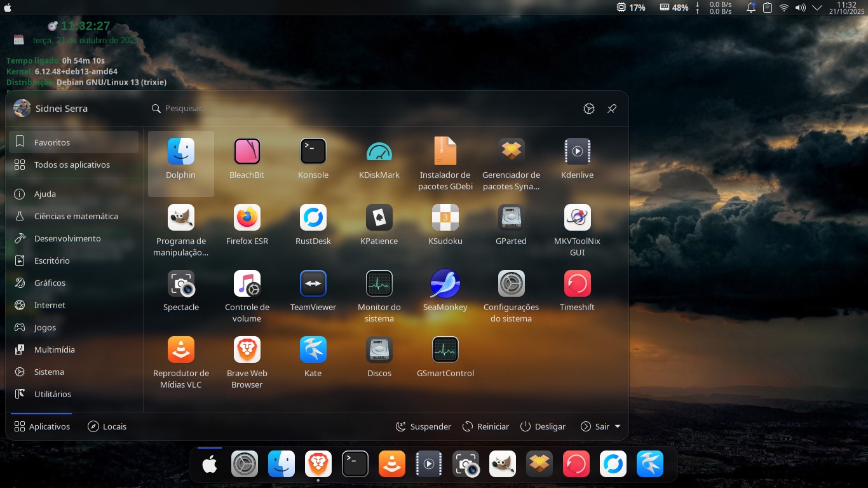Switch to the Locais tab
The width and height of the screenshot is (868, 488).
107,426
